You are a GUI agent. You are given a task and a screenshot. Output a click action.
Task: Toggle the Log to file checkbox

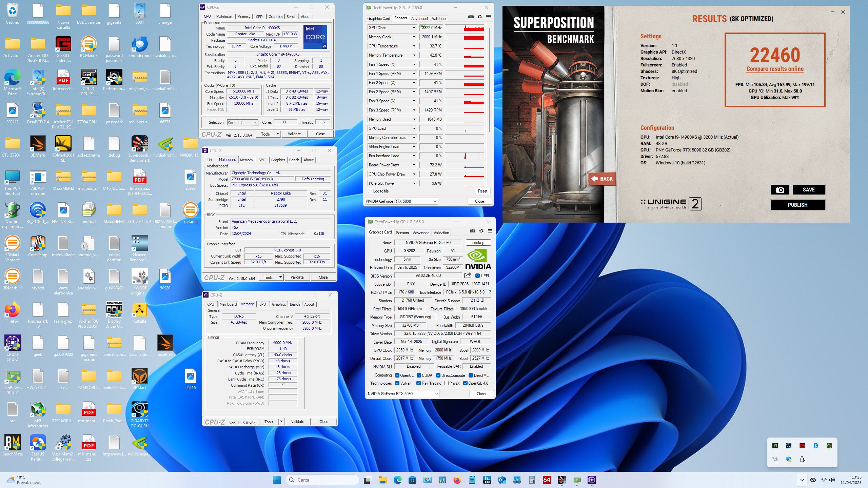pos(370,191)
